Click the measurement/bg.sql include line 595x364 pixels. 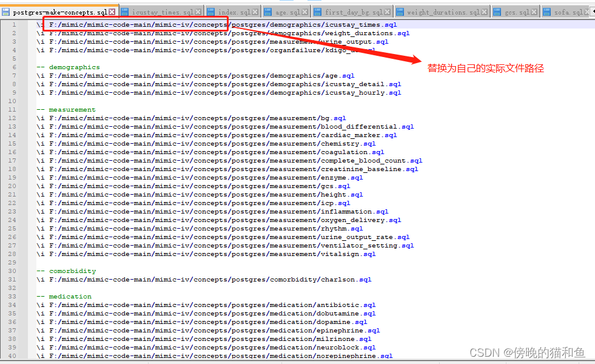[x=191, y=118]
